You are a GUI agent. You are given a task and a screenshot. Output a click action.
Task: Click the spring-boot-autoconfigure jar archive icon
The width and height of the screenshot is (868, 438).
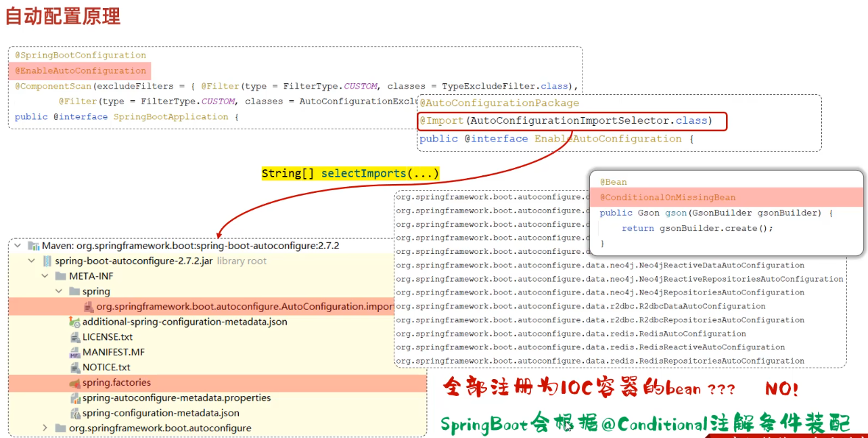(47, 261)
